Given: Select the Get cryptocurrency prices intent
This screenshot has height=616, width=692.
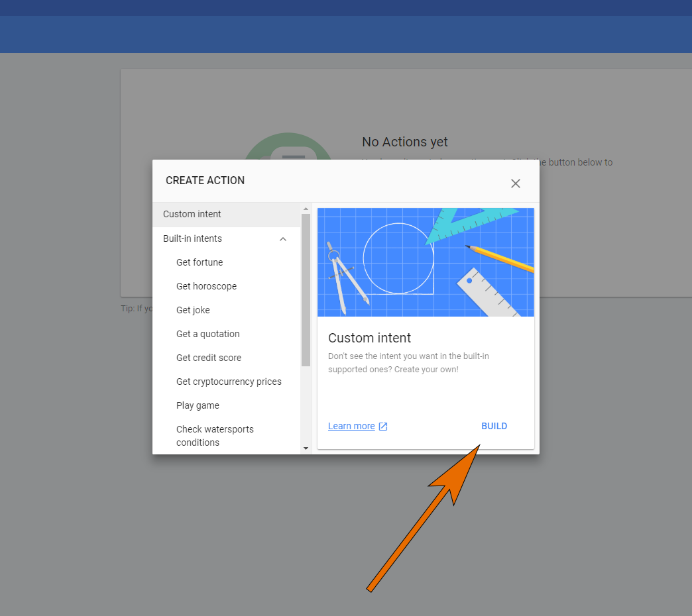Looking at the screenshot, I should click(229, 382).
